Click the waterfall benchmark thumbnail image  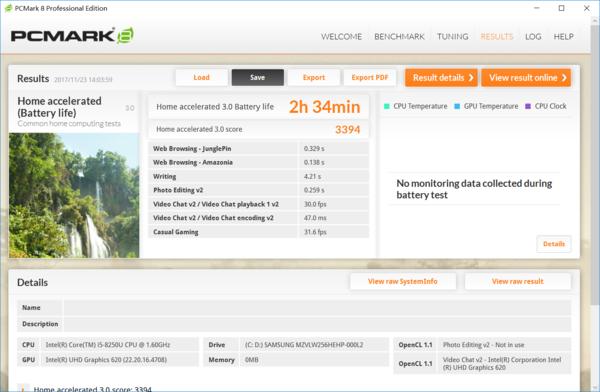pyautogui.click(x=74, y=195)
